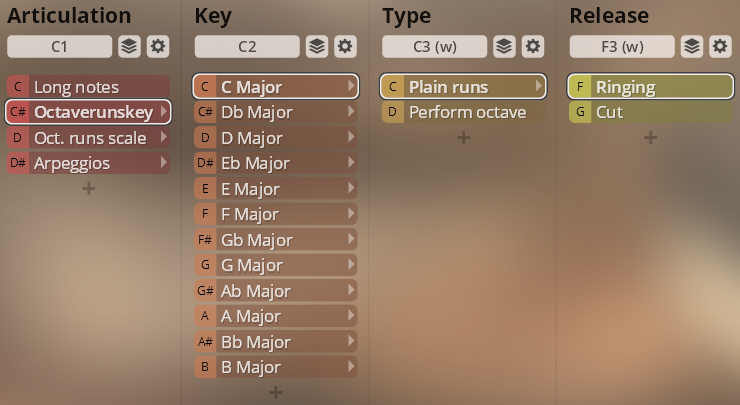
Task: Click the layers icon in Articulation column
Action: tap(129, 46)
